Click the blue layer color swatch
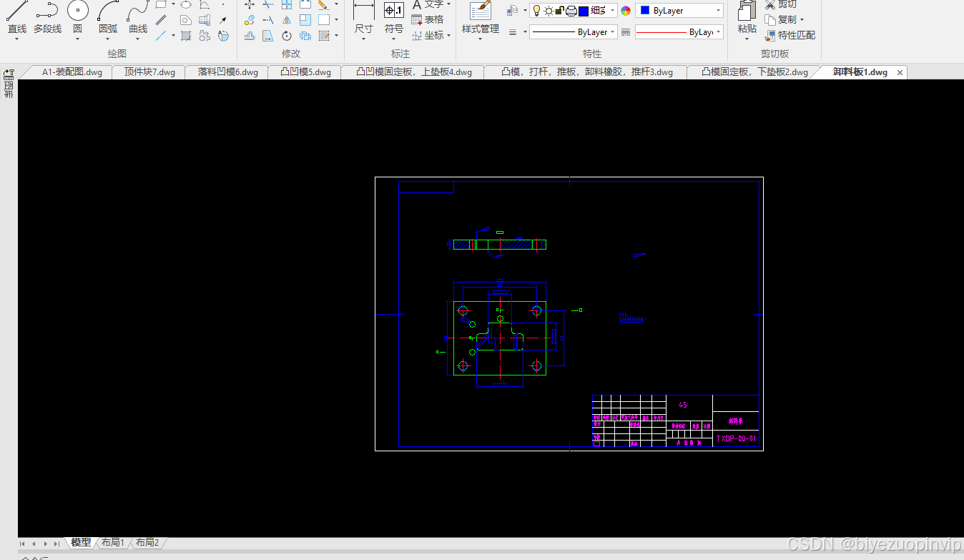This screenshot has height=560, width=964. pos(584,11)
